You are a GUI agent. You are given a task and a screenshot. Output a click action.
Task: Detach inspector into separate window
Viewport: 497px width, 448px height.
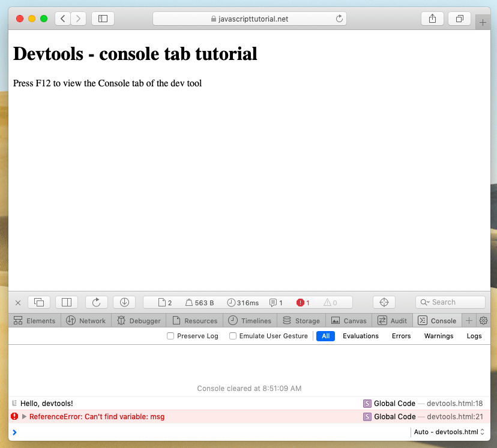[39, 302]
